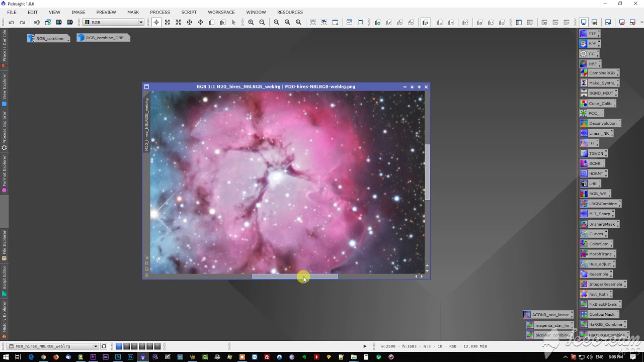Activate the Readout mode crosshair tool

pos(156,22)
